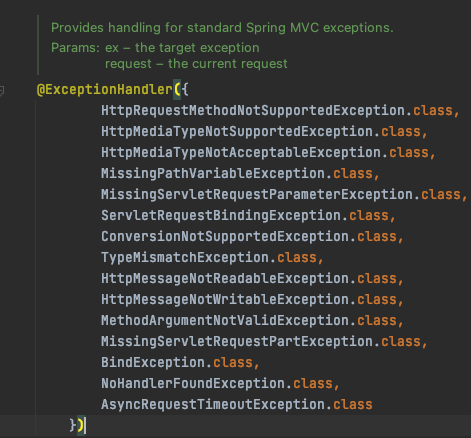Select HttpRequestMethodNotSupportedException class reference

253,110
